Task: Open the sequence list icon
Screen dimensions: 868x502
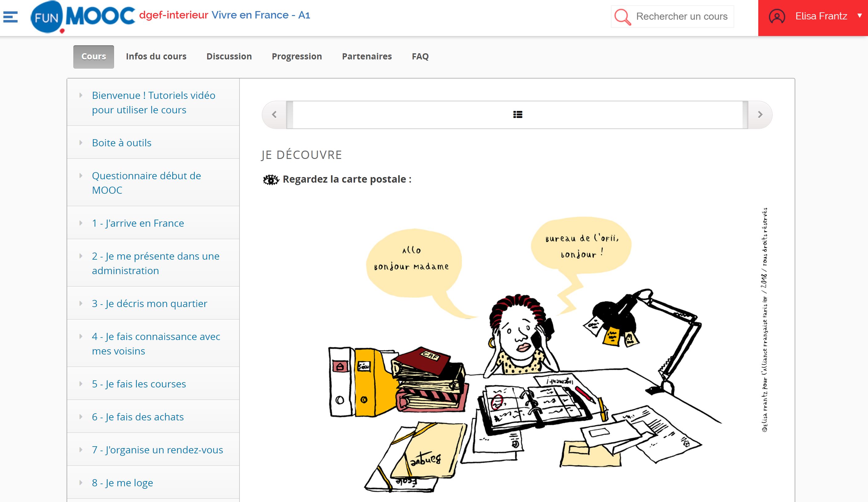Action: [517, 115]
